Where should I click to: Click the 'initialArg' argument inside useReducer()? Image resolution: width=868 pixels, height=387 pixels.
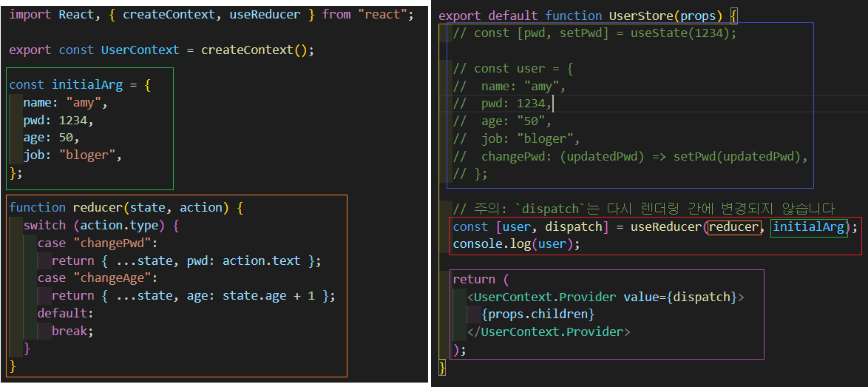(809, 227)
